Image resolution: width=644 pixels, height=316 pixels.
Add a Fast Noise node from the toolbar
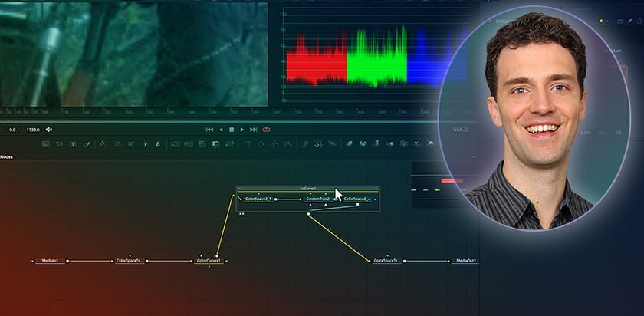pos(60,144)
